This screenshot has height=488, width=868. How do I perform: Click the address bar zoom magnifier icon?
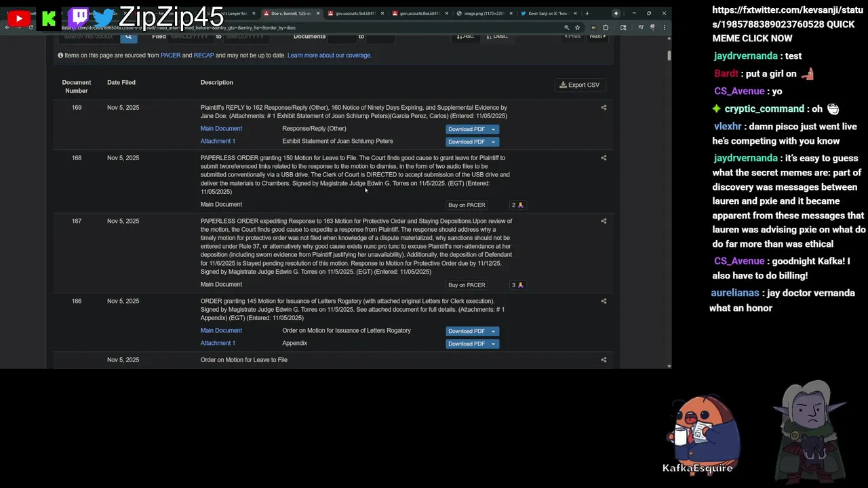[x=566, y=28]
